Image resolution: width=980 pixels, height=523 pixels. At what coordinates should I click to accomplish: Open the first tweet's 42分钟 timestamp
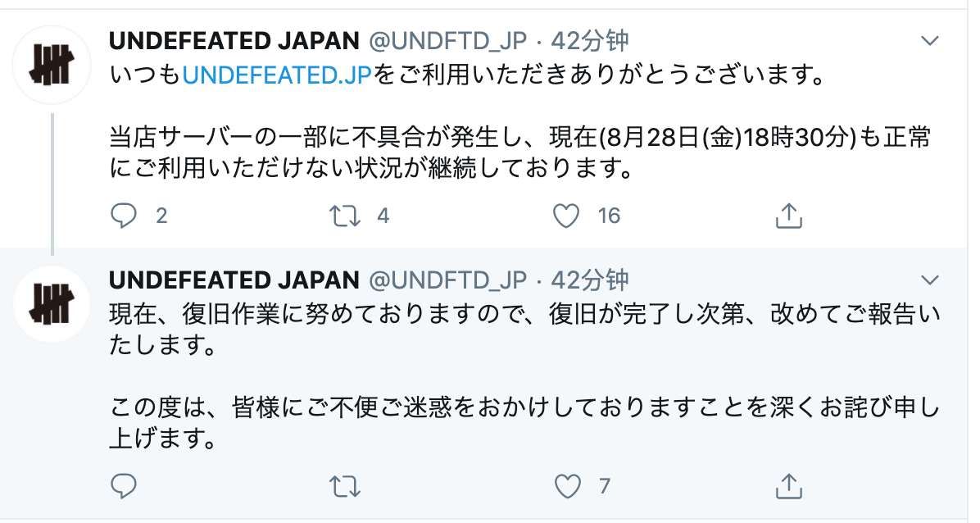589,41
